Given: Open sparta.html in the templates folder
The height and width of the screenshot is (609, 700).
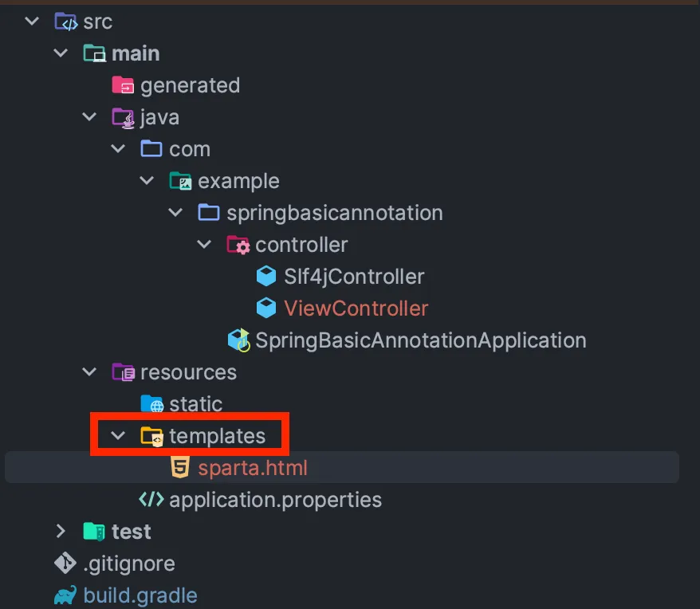Looking at the screenshot, I should pyautogui.click(x=253, y=467).
